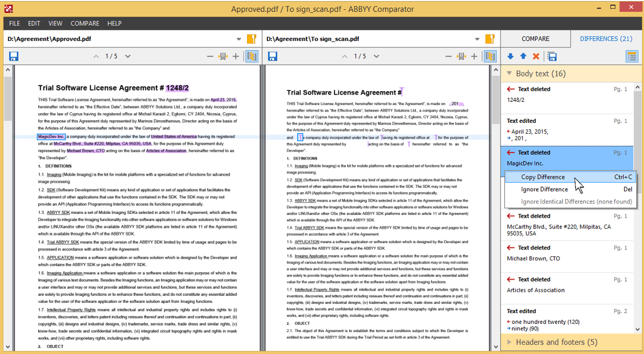Viewport: 644px width, 354px height.
Task: Go to previous difference with up arrow
Action: point(523,57)
